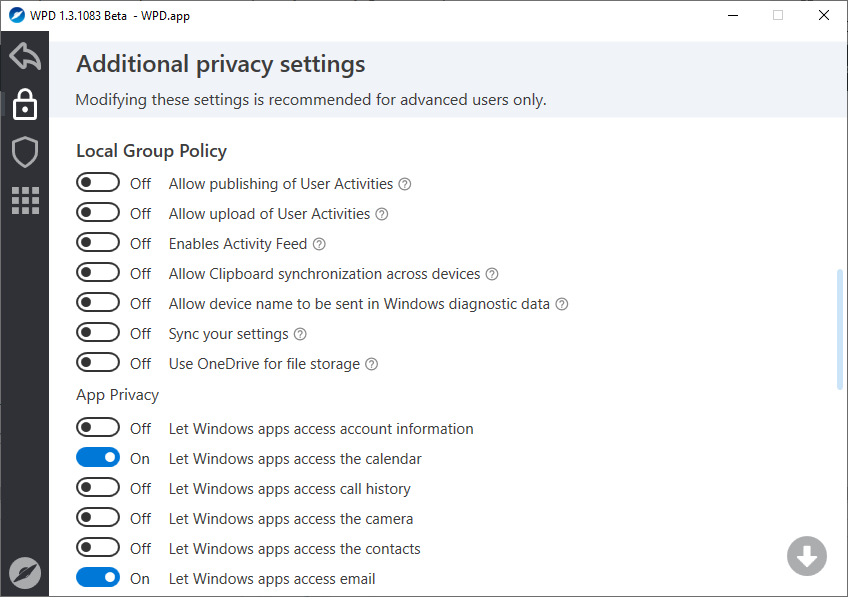848x597 pixels.
Task: Open help icon for Use OneDrive for file storage
Action: tap(371, 364)
